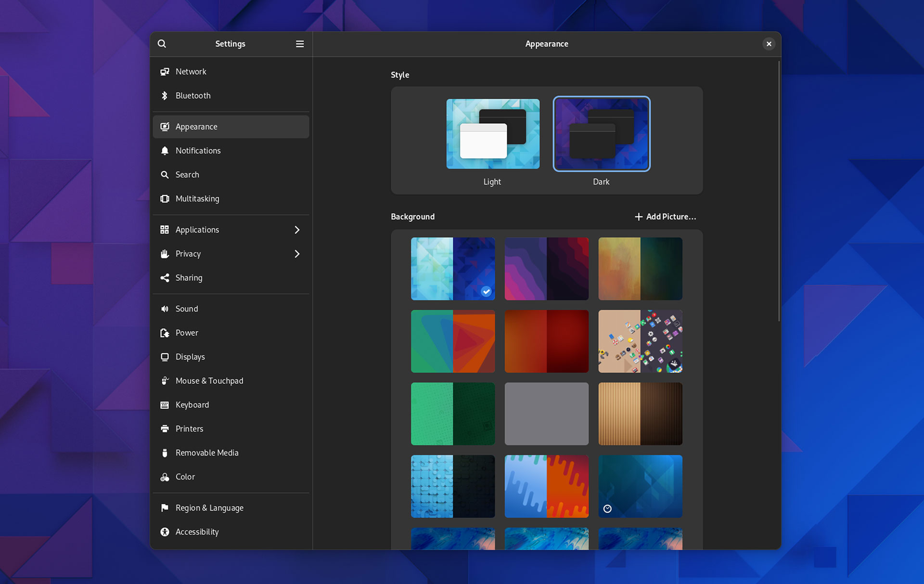Open the Search settings panel

click(187, 174)
